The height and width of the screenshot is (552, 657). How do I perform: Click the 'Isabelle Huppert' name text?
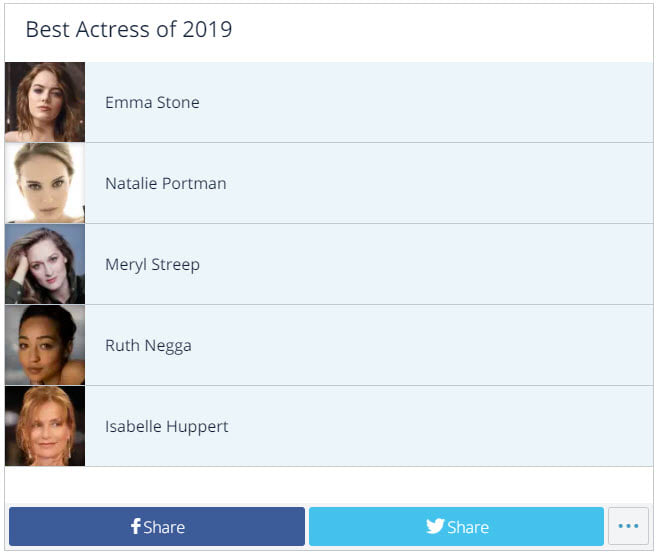167,427
